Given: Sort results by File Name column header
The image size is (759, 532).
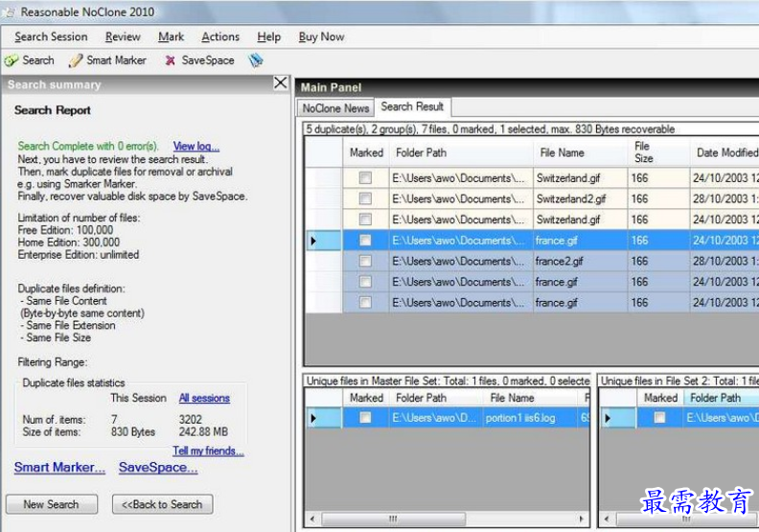Looking at the screenshot, I should click(x=562, y=152).
